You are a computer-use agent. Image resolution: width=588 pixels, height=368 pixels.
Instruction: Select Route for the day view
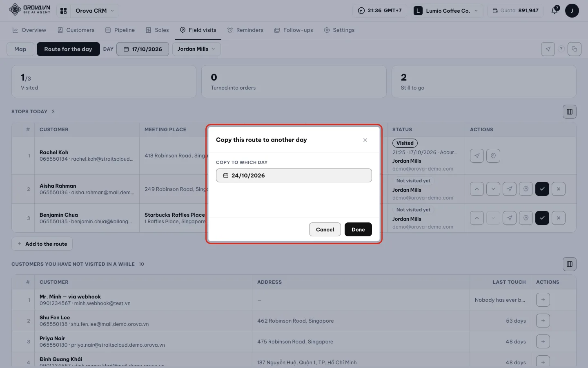[x=68, y=49]
